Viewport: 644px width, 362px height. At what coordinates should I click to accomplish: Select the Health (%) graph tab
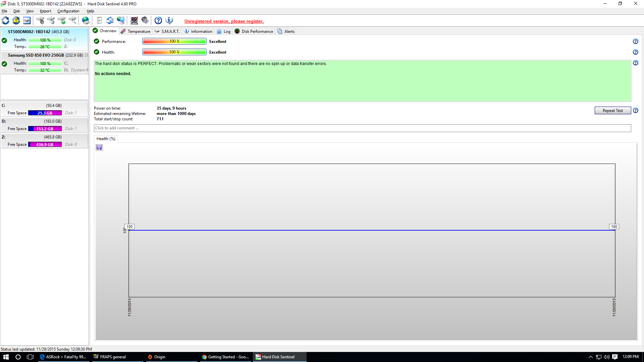[106, 139]
